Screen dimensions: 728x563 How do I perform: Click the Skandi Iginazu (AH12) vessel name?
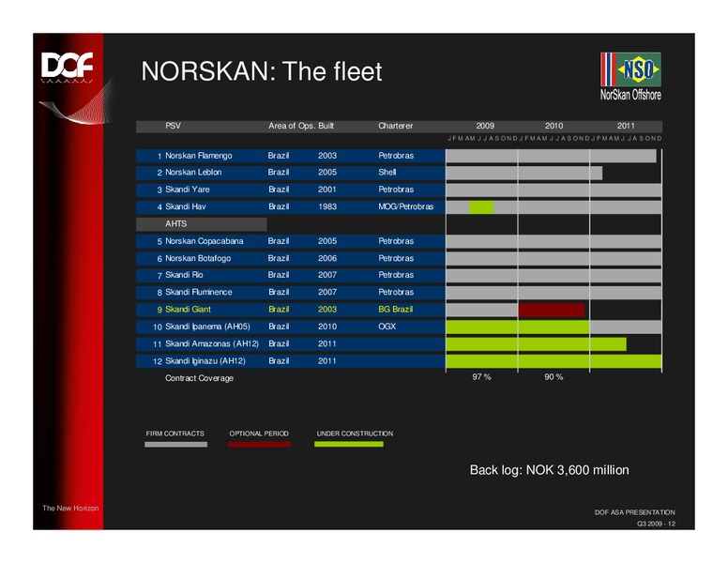click(x=205, y=361)
